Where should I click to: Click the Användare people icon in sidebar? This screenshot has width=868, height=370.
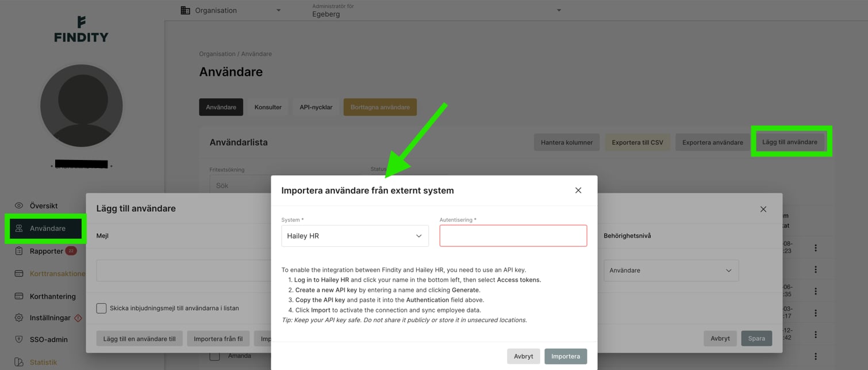pyautogui.click(x=19, y=228)
